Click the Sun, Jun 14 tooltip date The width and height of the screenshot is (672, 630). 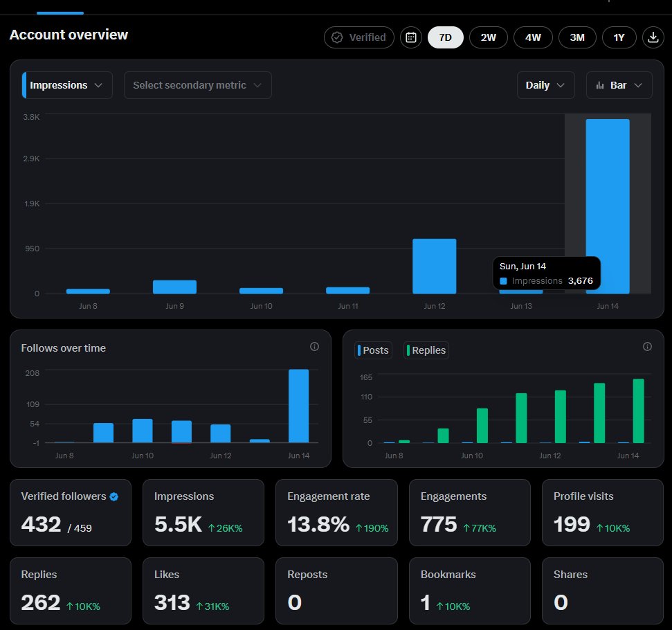(523, 267)
